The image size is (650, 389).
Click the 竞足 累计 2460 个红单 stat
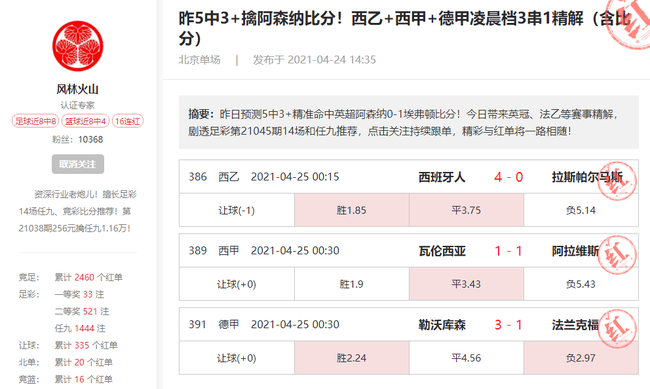(70, 277)
